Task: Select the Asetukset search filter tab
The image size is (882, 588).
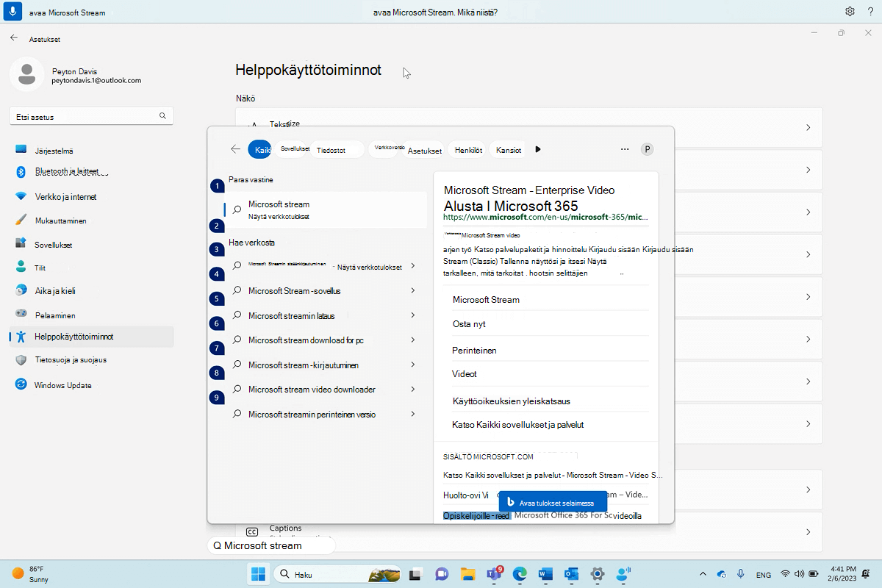Action: (x=424, y=149)
